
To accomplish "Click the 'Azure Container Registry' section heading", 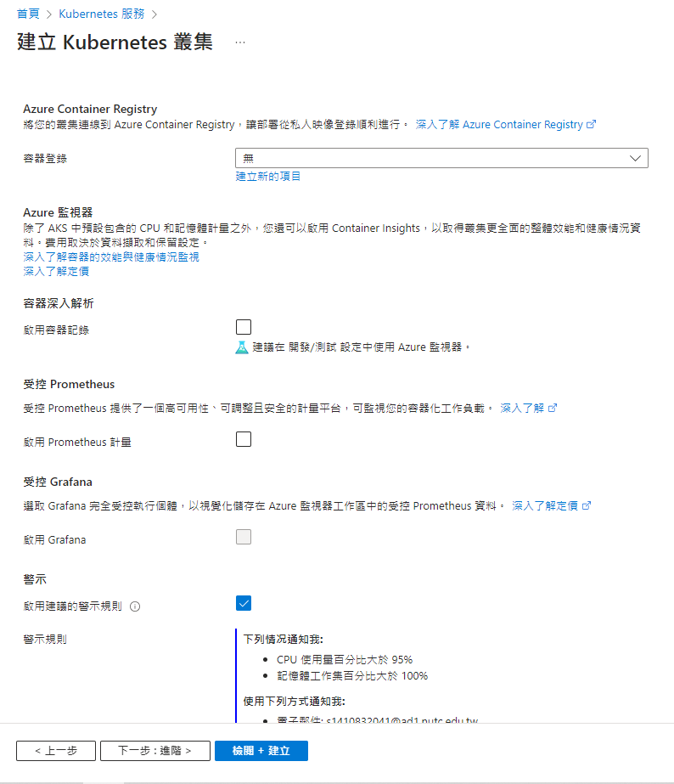I will click(90, 109).
